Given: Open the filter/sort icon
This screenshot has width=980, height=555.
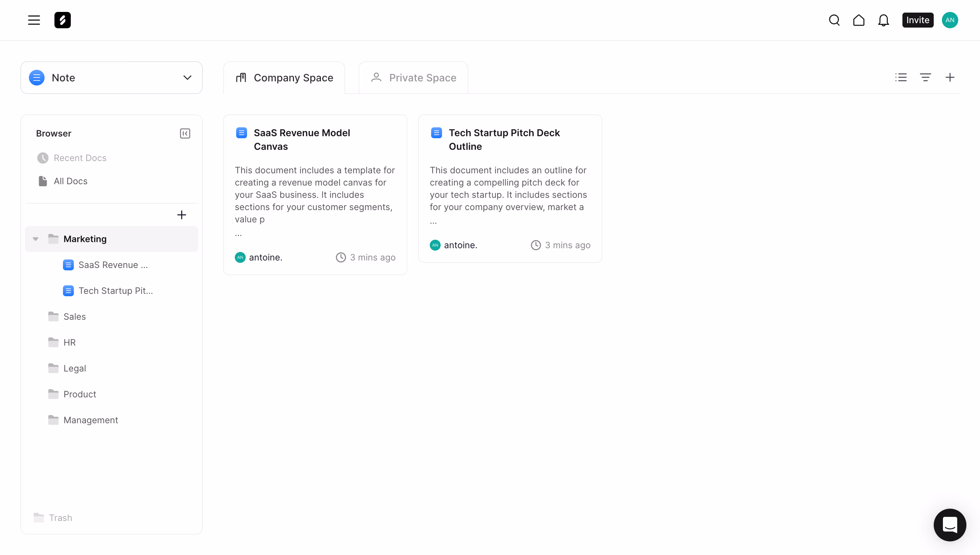Looking at the screenshot, I should click(x=925, y=78).
